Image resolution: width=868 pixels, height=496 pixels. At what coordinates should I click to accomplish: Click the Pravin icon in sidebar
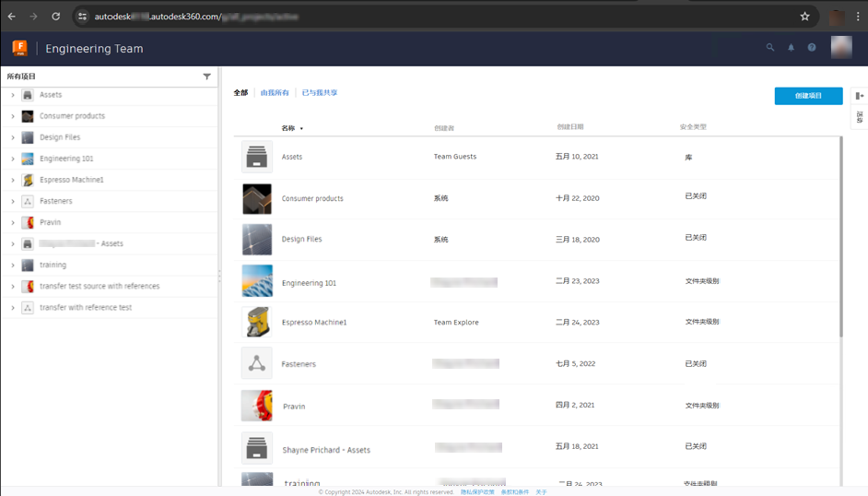27,222
